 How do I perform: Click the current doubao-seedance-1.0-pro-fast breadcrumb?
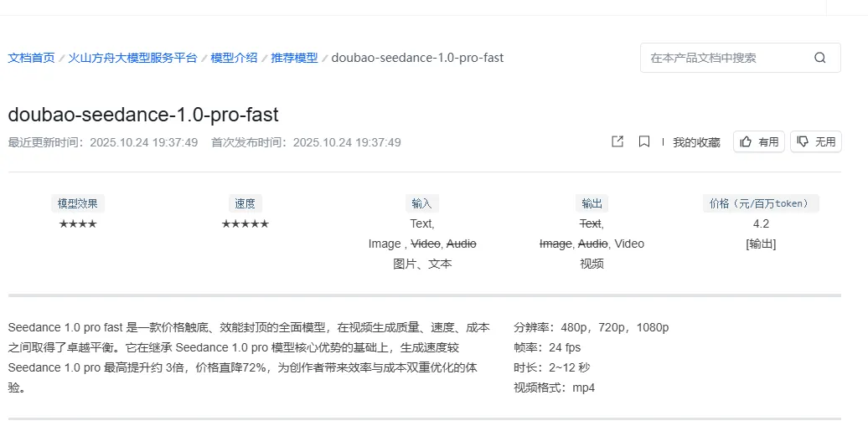click(x=417, y=58)
